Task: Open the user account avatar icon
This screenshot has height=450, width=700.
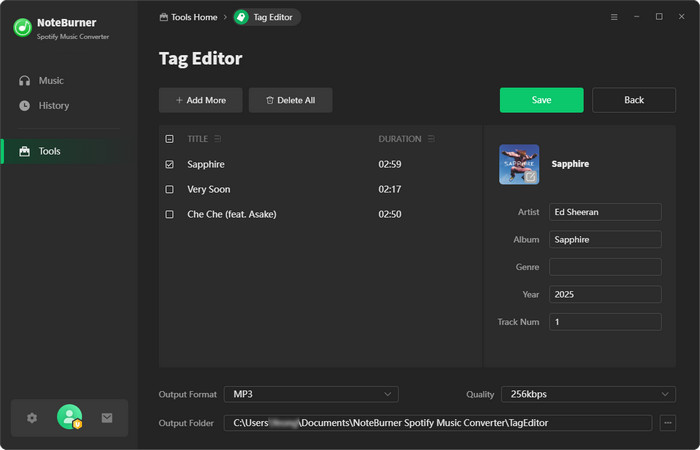Action: (70, 417)
